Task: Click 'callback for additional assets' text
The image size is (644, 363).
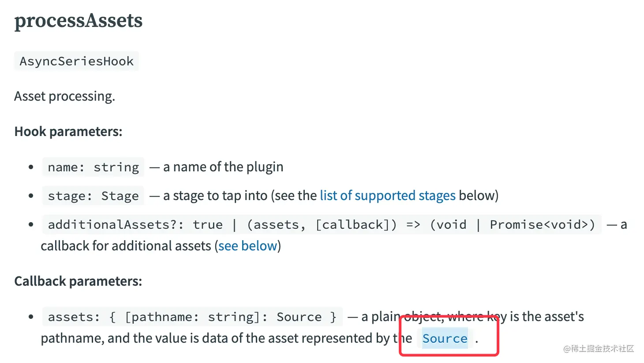Action: 126,246
